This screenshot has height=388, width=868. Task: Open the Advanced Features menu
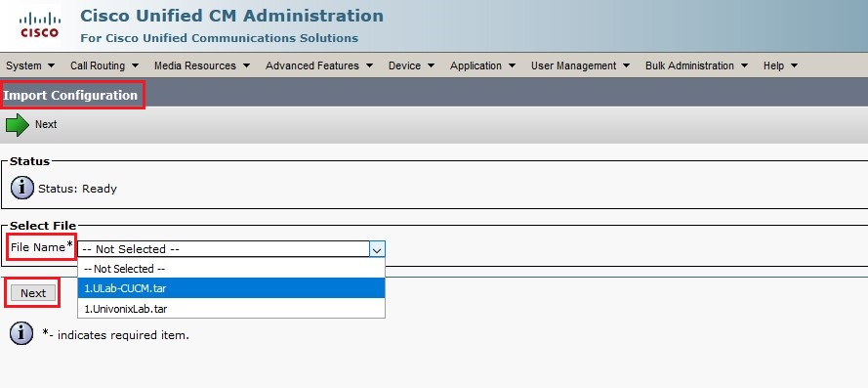tap(319, 65)
